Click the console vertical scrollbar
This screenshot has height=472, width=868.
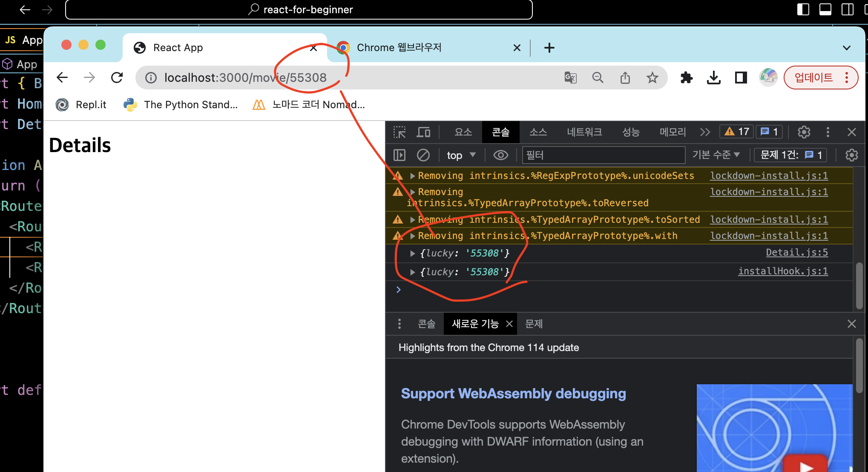859,285
